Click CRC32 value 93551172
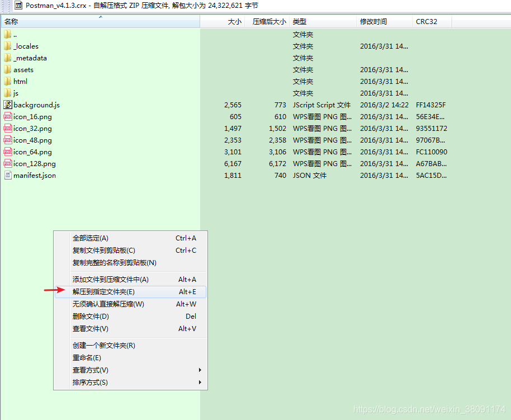Image resolution: width=511 pixels, height=420 pixels. [x=432, y=129]
